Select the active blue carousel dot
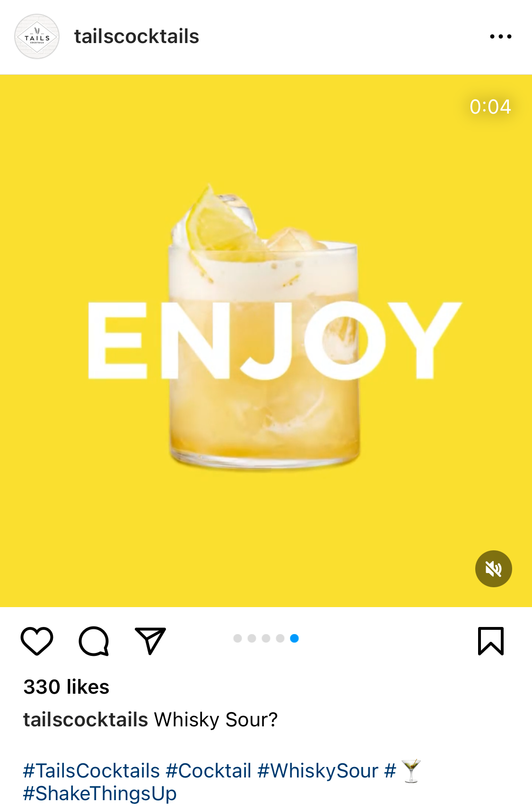Image resolution: width=532 pixels, height=812 pixels. (x=294, y=638)
